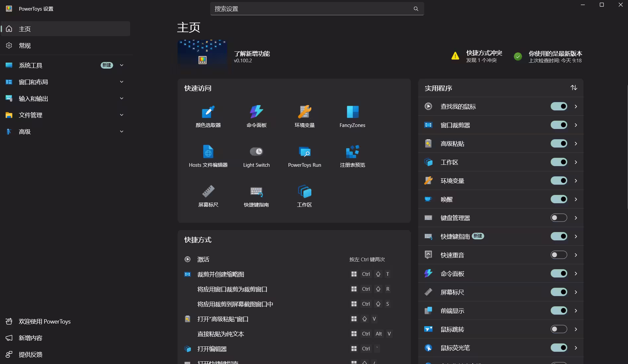Click the right-edge vertical scrollbar
The height and width of the screenshot is (364, 628).
[x=627, y=147]
